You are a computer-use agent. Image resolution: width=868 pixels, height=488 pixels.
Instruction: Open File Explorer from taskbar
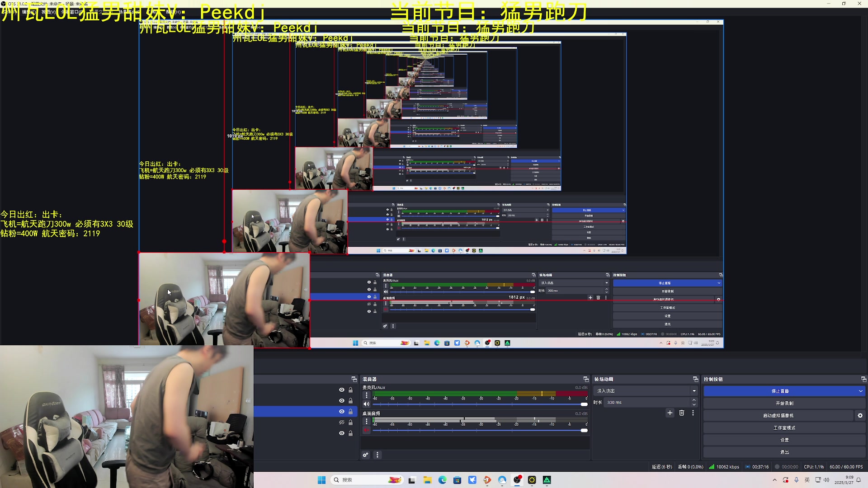point(427,480)
